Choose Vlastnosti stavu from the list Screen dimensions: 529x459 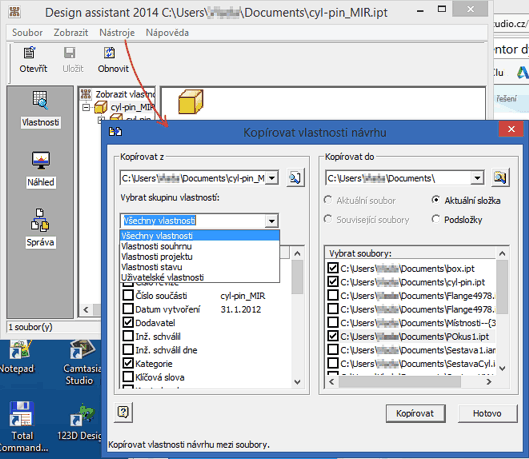200,267
